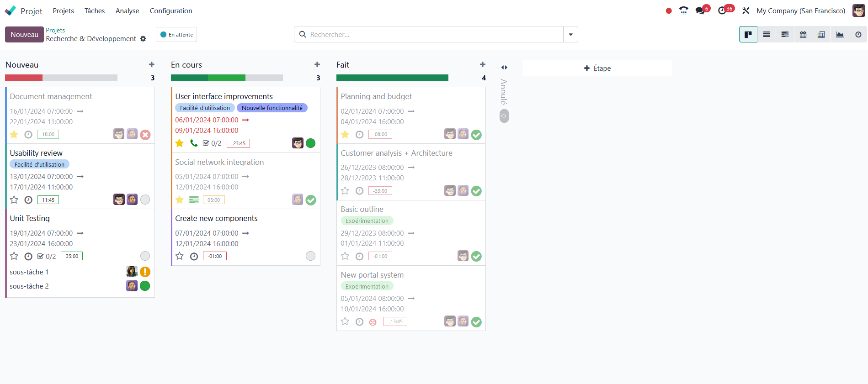The height and width of the screenshot is (384, 868).
Task: Open state selector on Create new components
Action: [x=310, y=256]
